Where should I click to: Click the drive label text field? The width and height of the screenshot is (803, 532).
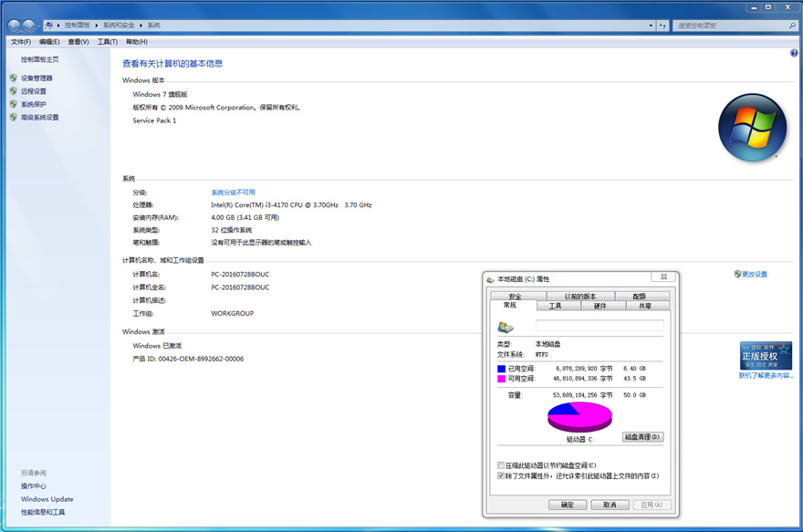pos(600,326)
